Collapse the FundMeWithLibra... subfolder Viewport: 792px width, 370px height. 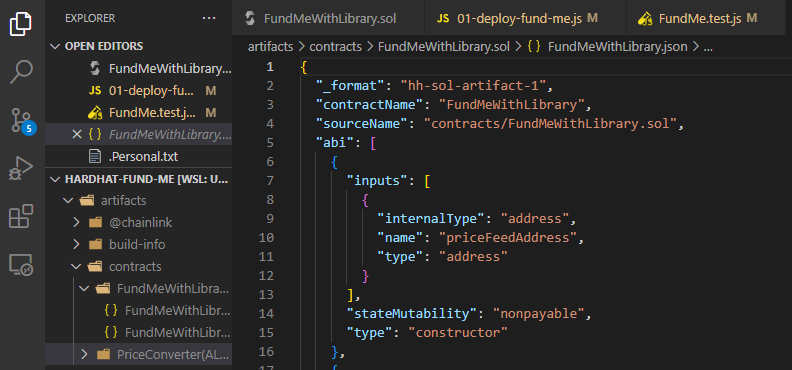(x=84, y=289)
